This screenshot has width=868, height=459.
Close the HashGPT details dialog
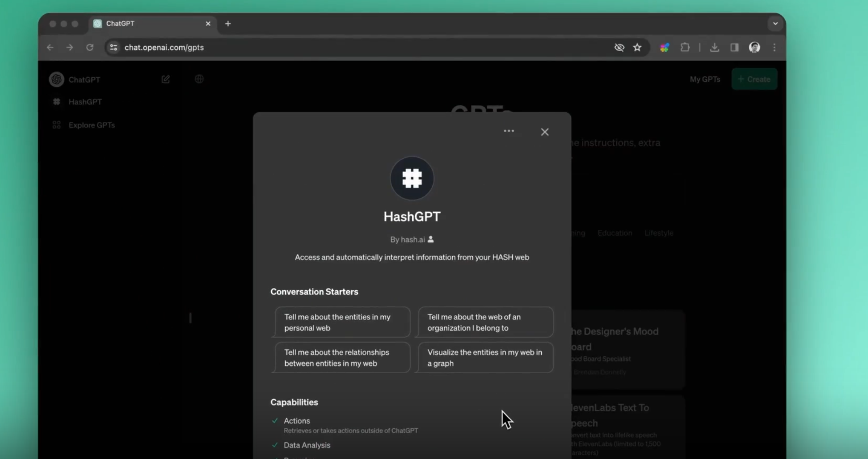(x=545, y=132)
